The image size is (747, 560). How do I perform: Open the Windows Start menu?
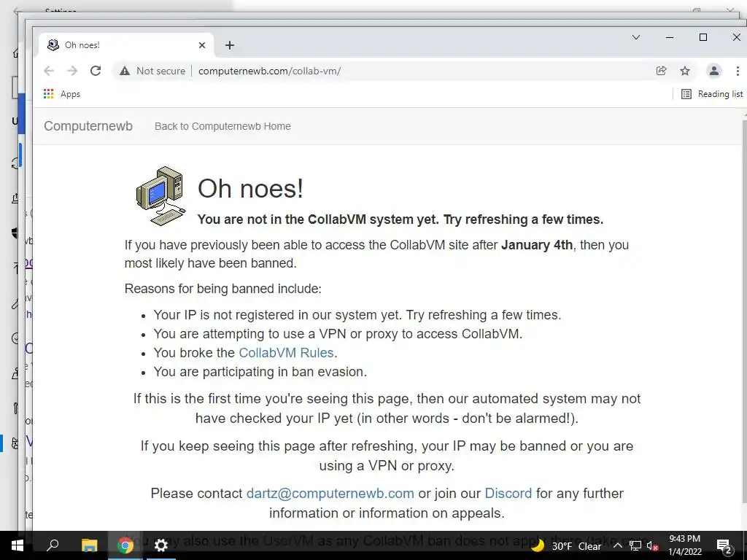[18, 545]
